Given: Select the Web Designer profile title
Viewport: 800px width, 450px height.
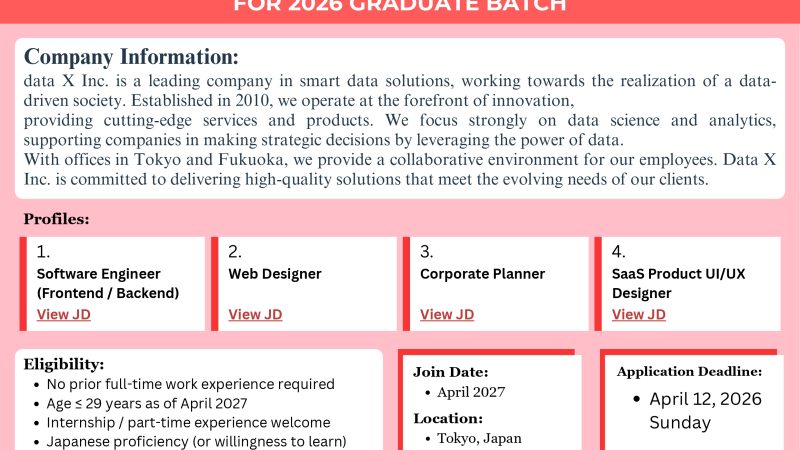Looking at the screenshot, I should (x=275, y=274).
